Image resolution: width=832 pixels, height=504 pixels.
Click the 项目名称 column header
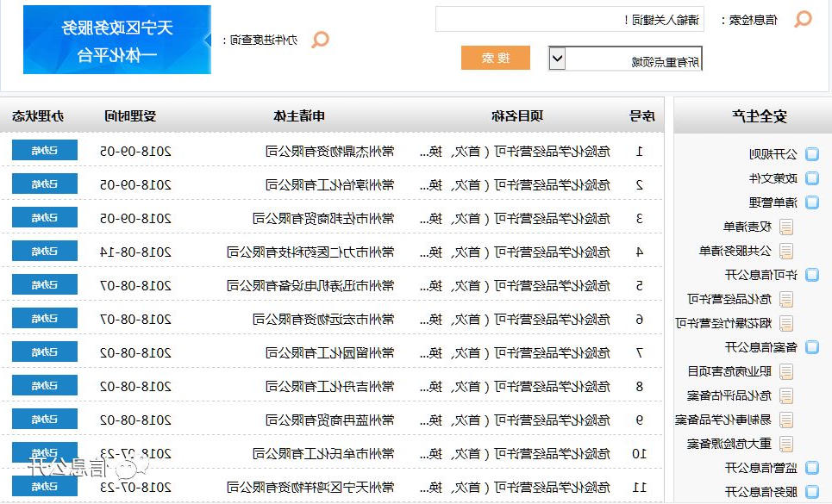click(517, 116)
